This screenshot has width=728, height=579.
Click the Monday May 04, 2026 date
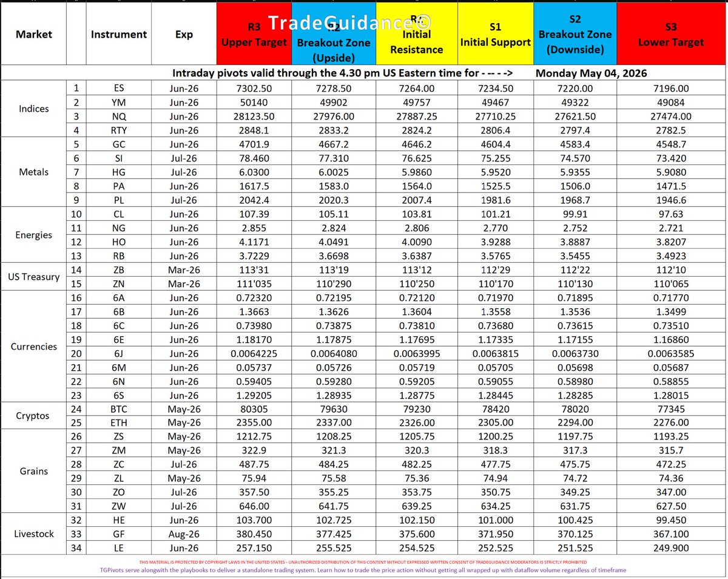coord(591,73)
